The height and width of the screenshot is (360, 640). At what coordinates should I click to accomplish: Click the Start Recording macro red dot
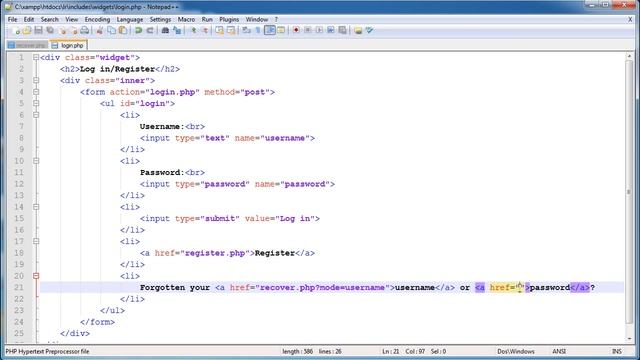[x=296, y=31]
